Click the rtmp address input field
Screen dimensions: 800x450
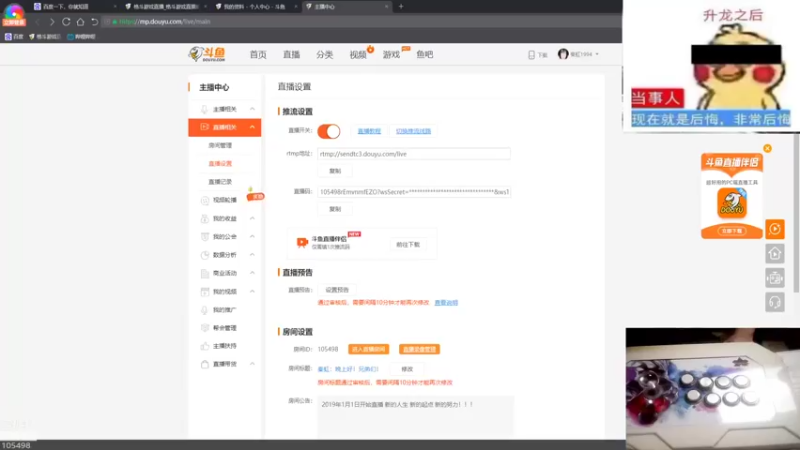pos(414,154)
